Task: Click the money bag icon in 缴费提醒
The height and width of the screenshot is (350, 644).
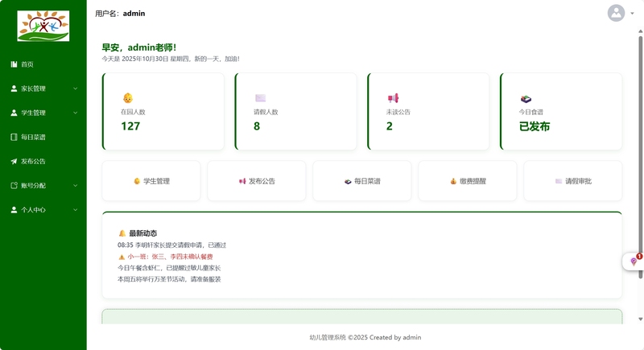Action: [453, 181]
